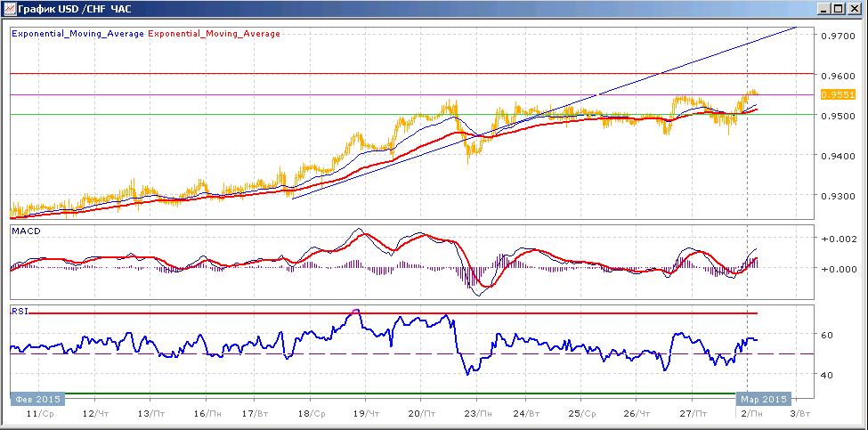This screenshot has height=430, width=868.
Task: Click the 0.9400 price level on axis
Action: (x=839, y=156)
